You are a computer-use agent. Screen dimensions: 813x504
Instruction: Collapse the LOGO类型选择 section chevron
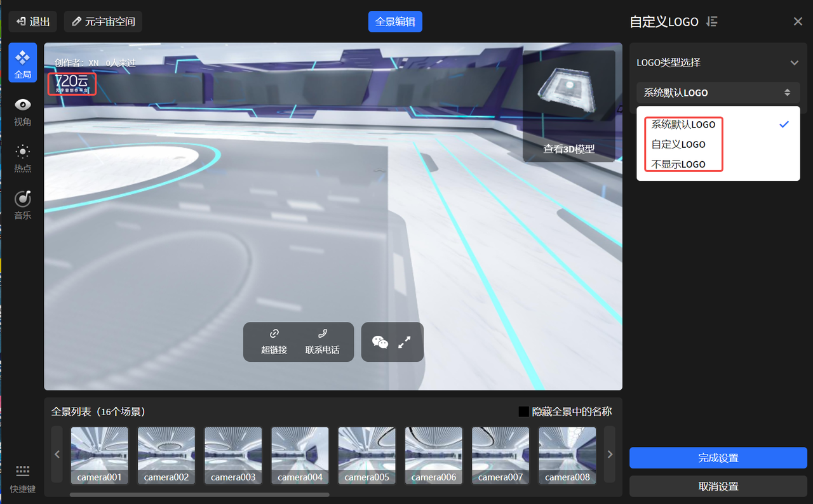794,63
